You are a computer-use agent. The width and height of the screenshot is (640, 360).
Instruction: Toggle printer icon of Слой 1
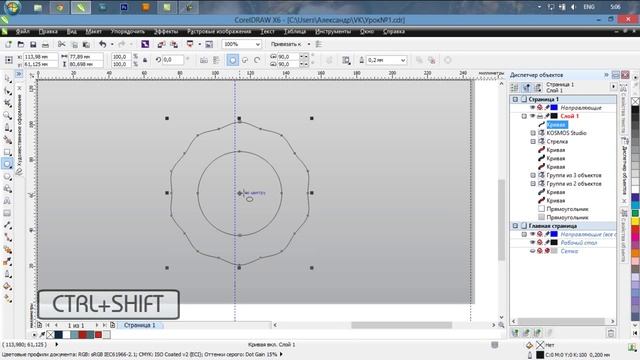tap(540, 116)
